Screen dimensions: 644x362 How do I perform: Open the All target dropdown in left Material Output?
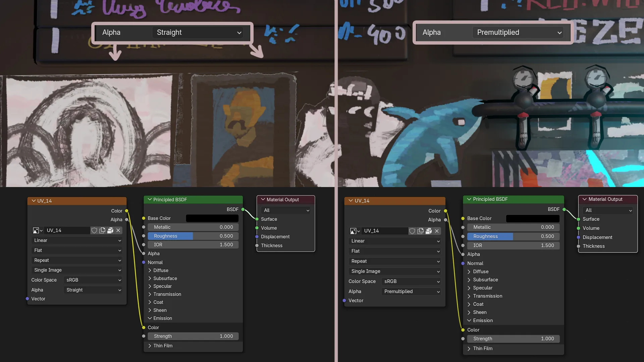pos(286,210)
